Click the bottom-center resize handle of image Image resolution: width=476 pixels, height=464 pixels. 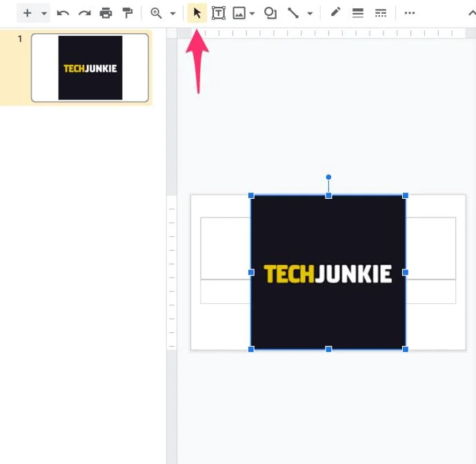click(x=328, y=349)
